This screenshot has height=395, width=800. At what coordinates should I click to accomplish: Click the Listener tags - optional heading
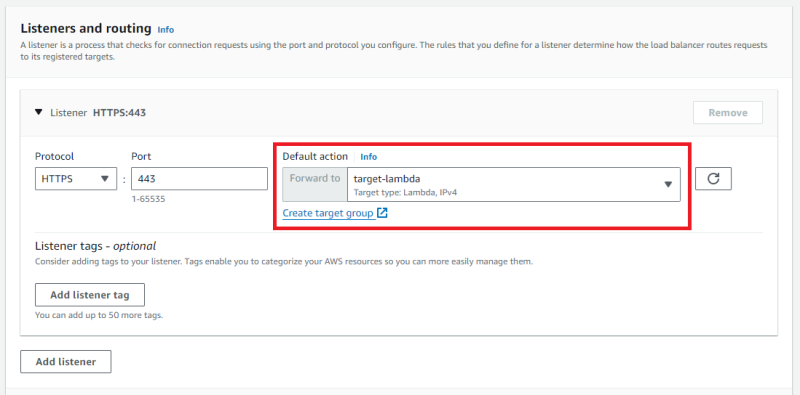point(95,246)
